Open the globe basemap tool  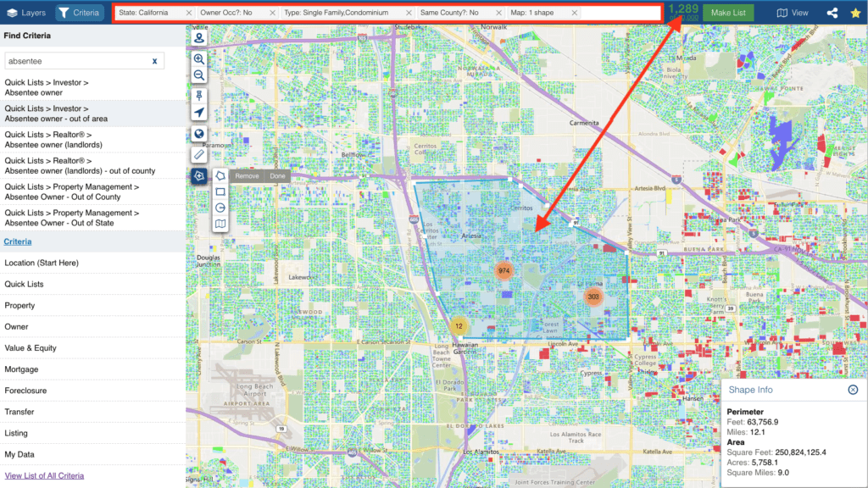point(199,133)
